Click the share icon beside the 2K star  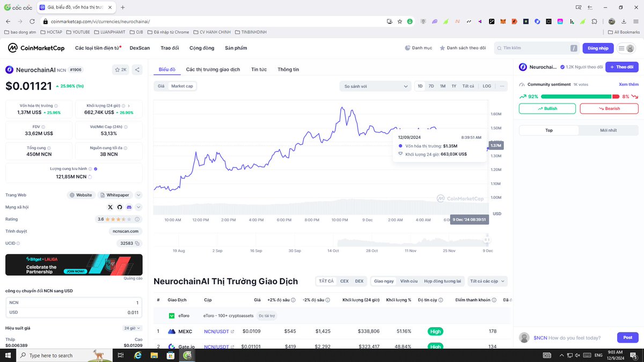tap(137, 70)
